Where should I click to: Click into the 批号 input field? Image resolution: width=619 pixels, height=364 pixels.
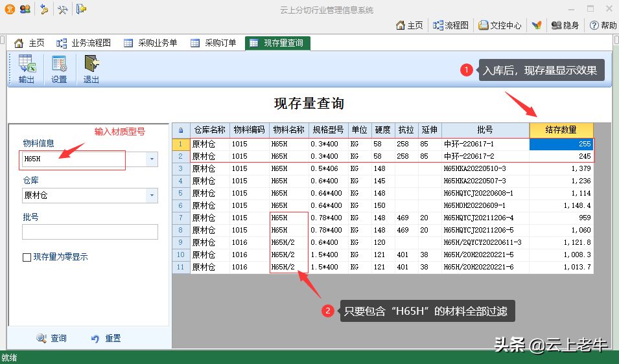point(90,232)
